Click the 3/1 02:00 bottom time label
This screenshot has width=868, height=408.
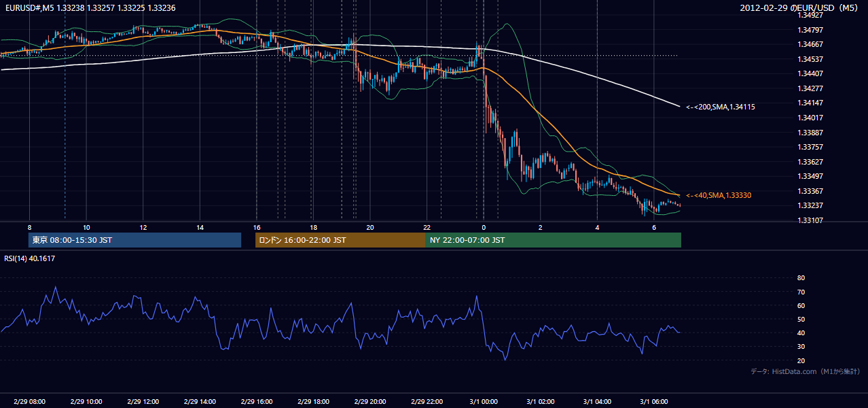pyautogui.click(x=541, y=402)
